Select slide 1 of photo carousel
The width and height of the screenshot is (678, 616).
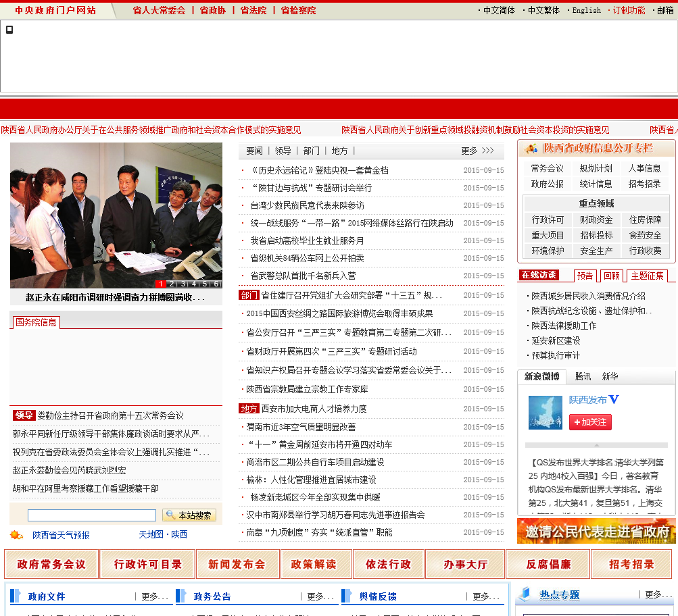[x=160, y=284]
